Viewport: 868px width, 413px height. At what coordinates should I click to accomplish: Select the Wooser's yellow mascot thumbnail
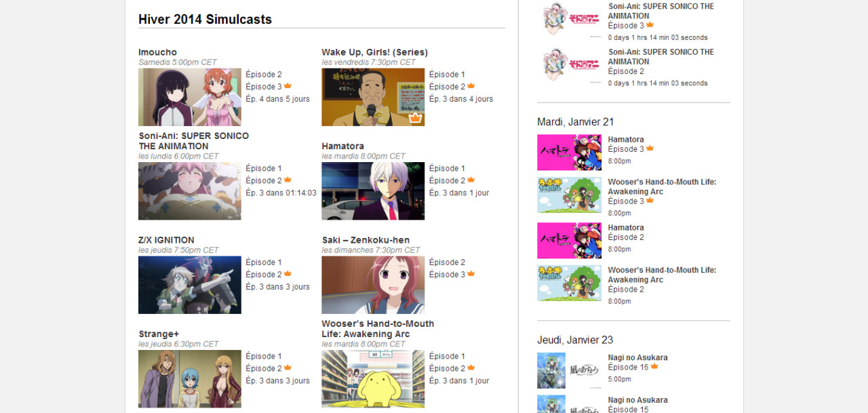pyautogui.click(x=373, y=378)
